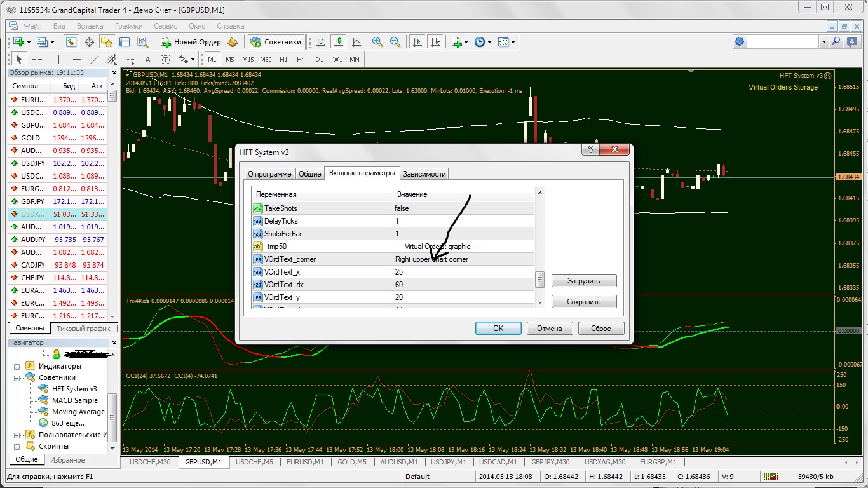Open the Графики menu

[128, 26]
